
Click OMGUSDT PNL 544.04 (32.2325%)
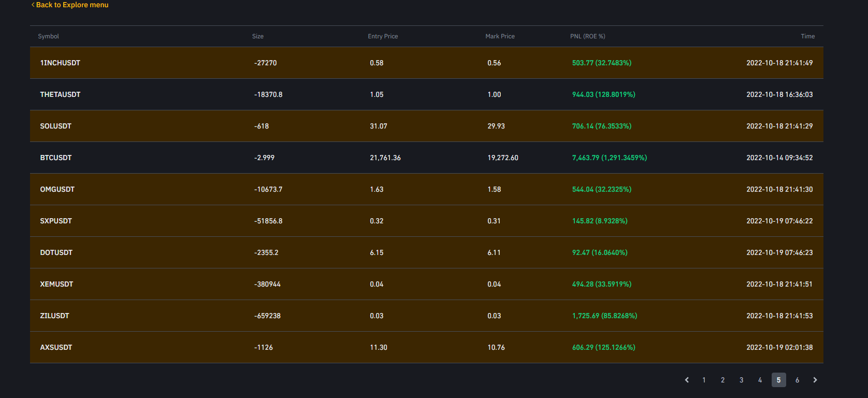(x=602, y=189)
